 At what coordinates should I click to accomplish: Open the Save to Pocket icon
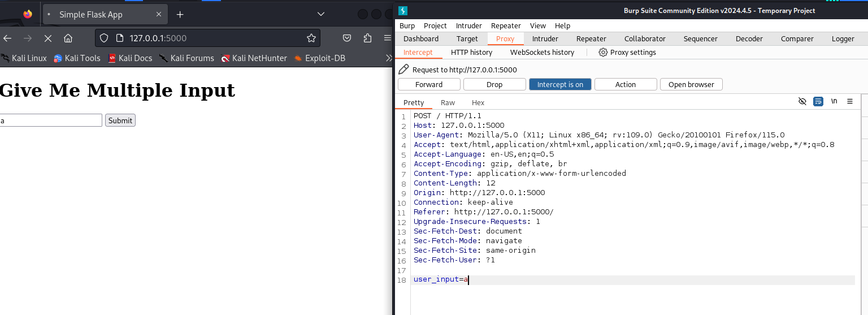(x=348, y=38)
